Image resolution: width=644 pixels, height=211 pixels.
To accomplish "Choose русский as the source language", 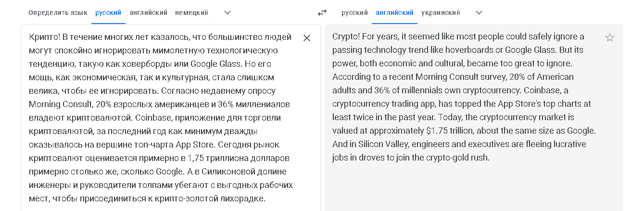I will [108, 12].
